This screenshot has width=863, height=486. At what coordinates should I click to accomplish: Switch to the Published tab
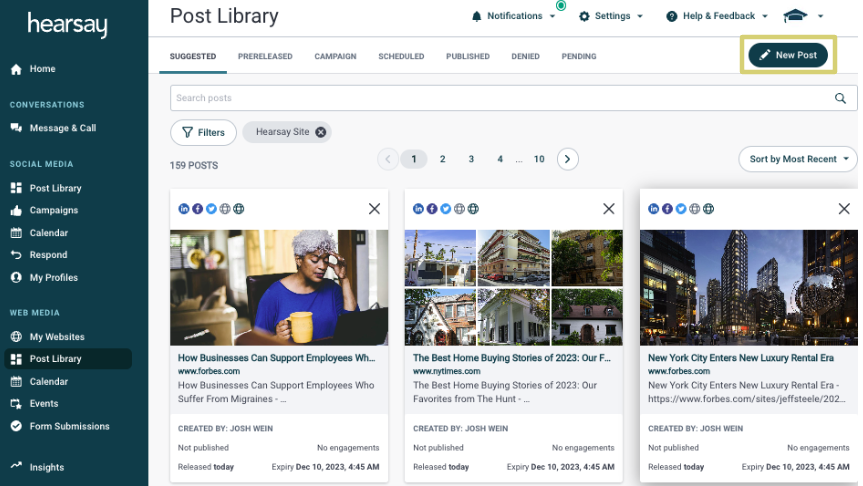coord(468,56)
